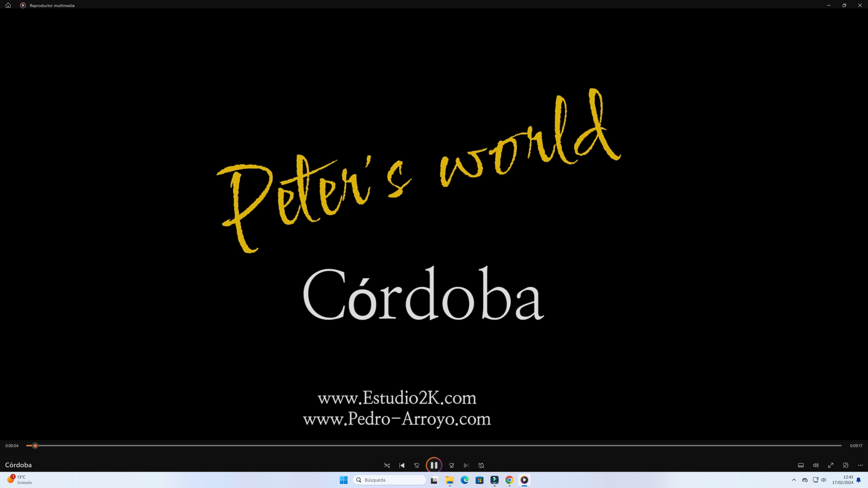Open the more options ellipsis menu
The image size is (868, 488).
point(860,465)
